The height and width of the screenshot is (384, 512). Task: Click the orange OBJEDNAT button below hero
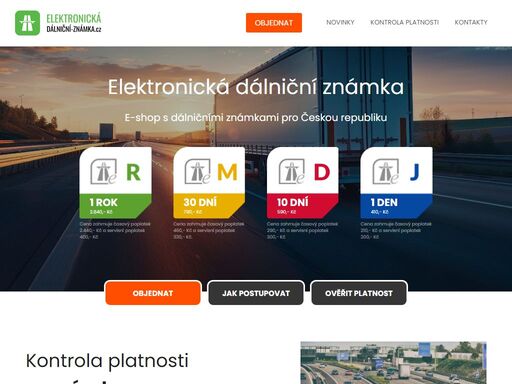153,293
